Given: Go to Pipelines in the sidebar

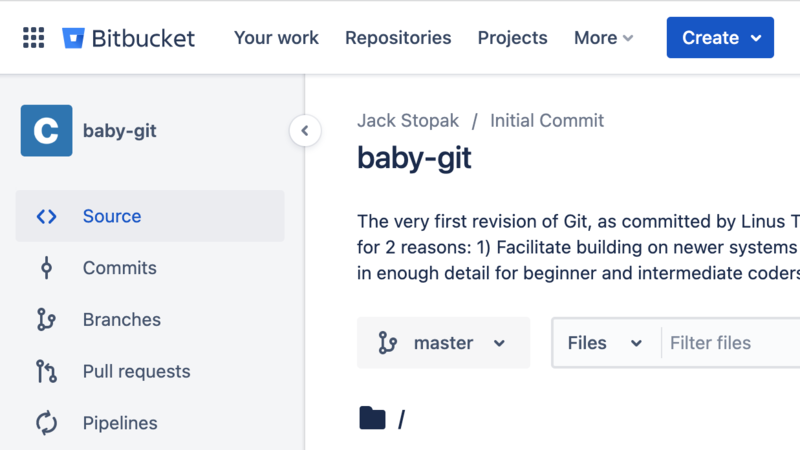Looking at the screenshot, I should pos(150,423).
